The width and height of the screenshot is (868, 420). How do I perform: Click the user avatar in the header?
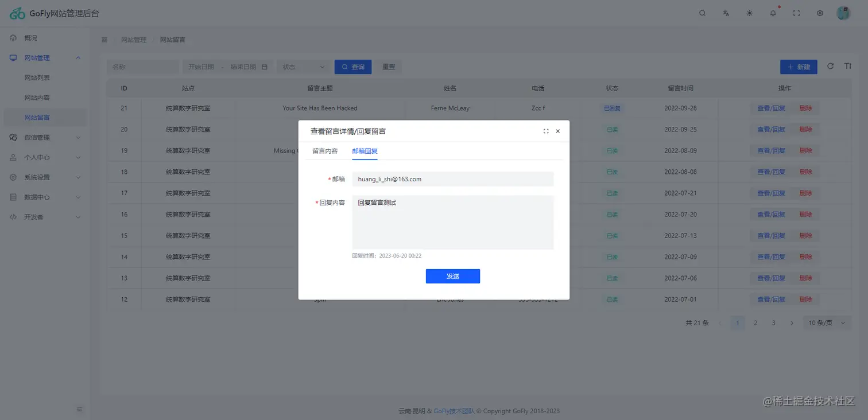843,13
